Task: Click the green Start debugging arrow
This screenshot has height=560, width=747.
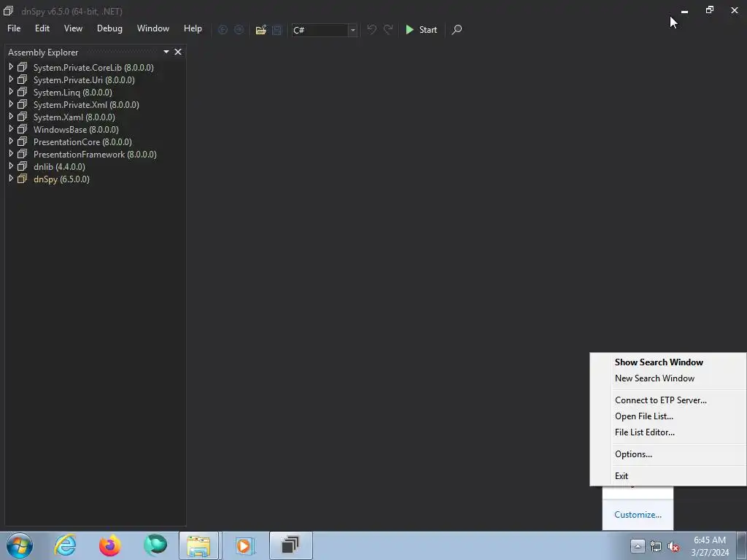Action: (409, 29)
